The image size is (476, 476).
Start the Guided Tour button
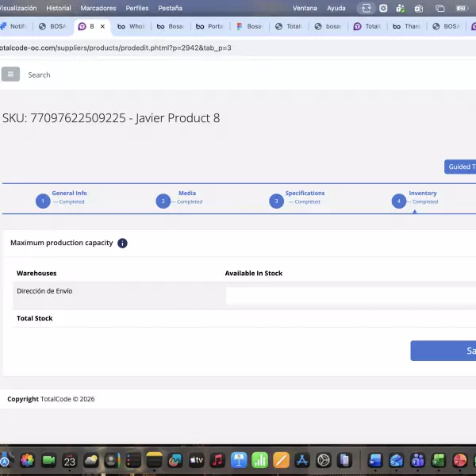(460, 167)
